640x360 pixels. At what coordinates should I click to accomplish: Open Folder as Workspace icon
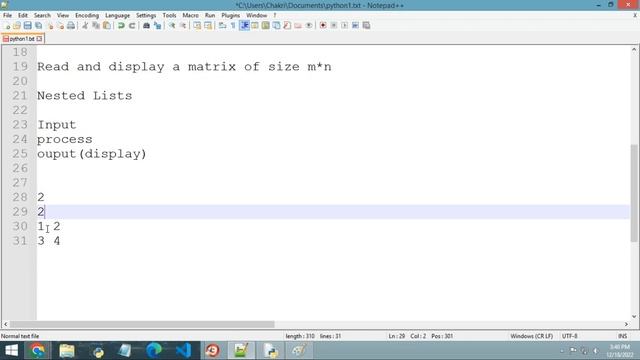point(298,26)
